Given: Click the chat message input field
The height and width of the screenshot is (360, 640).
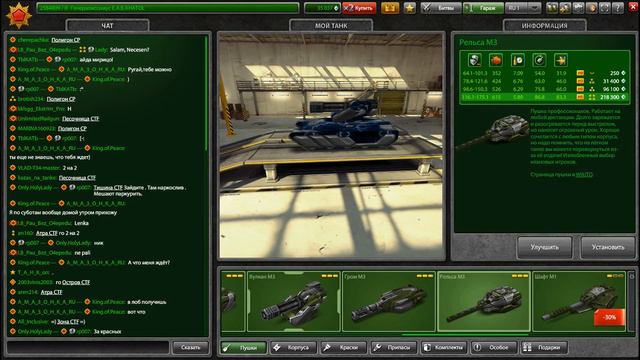Looking at the screenshot, I should [88, 347].
